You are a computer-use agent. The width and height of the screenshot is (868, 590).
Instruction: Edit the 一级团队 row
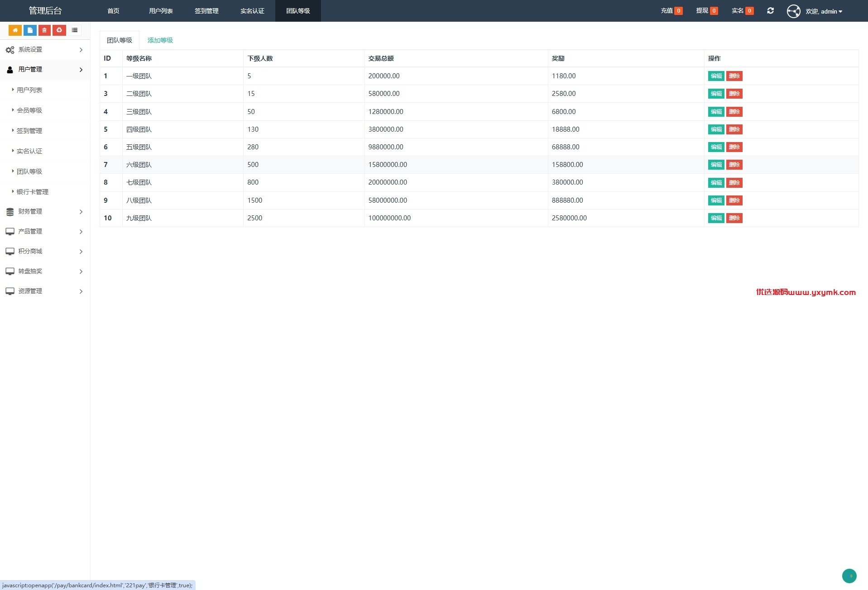click(716, 76)
